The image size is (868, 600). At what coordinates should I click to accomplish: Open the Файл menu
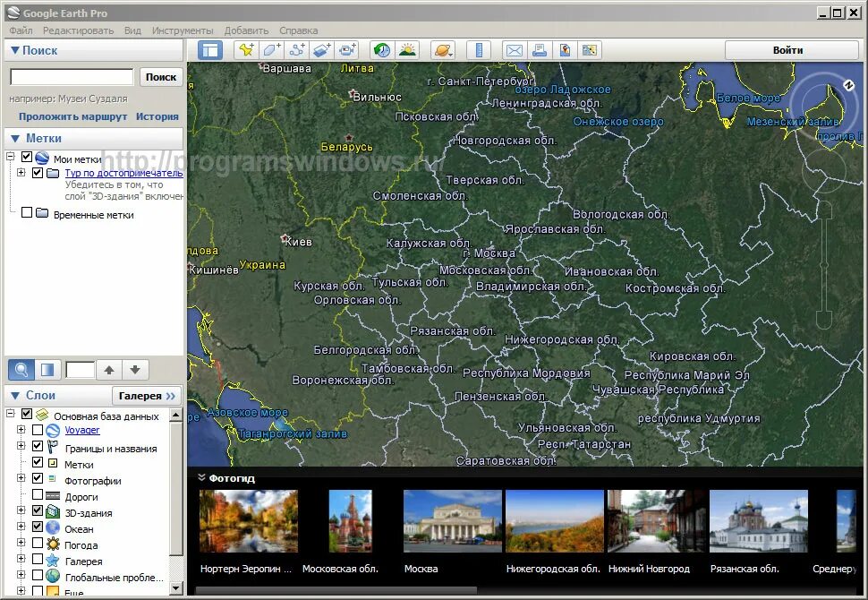[21, 30]
